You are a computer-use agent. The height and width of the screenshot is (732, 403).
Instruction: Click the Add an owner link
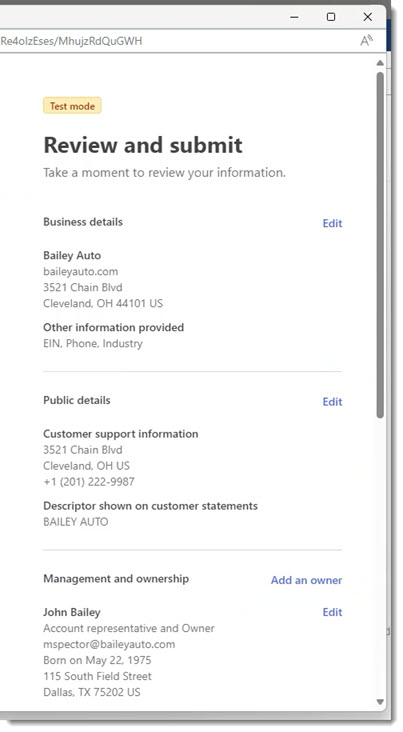306,580
